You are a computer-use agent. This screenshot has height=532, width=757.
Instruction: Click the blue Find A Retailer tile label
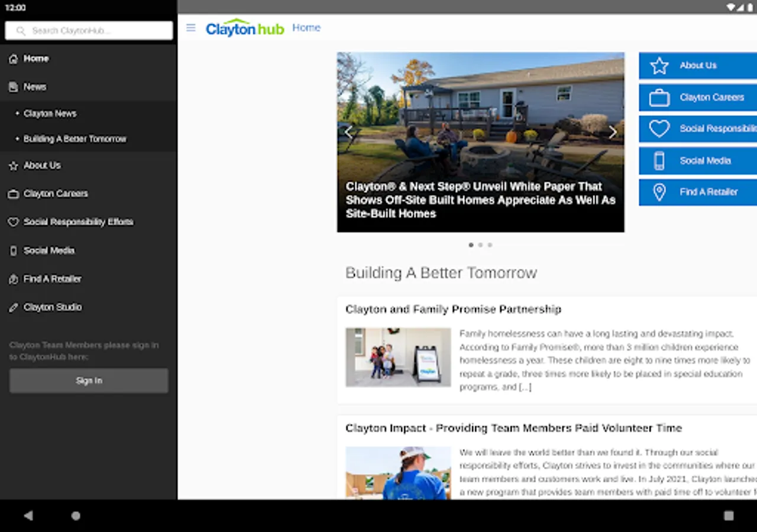(x=709, y=192)
